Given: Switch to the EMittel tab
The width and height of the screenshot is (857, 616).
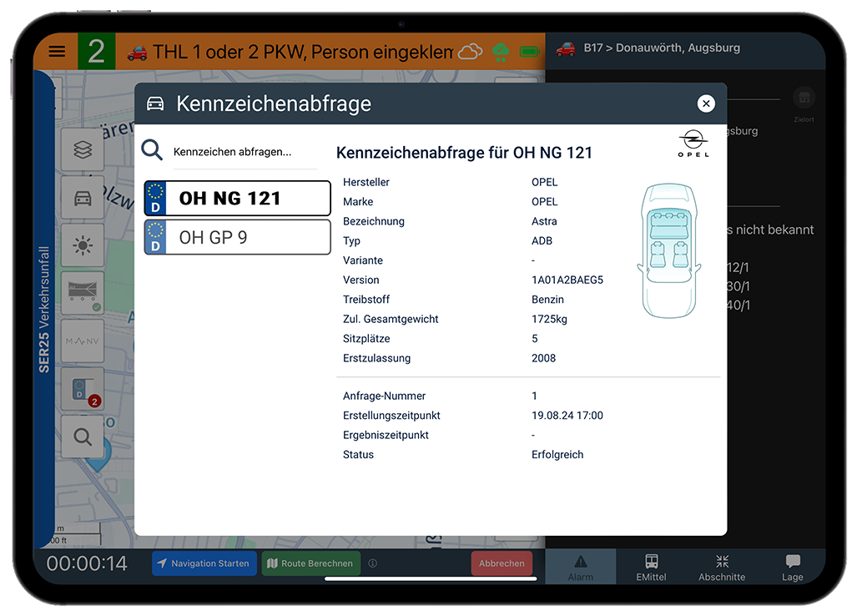Looking at the screenshot, I should [x=651, y=567].
